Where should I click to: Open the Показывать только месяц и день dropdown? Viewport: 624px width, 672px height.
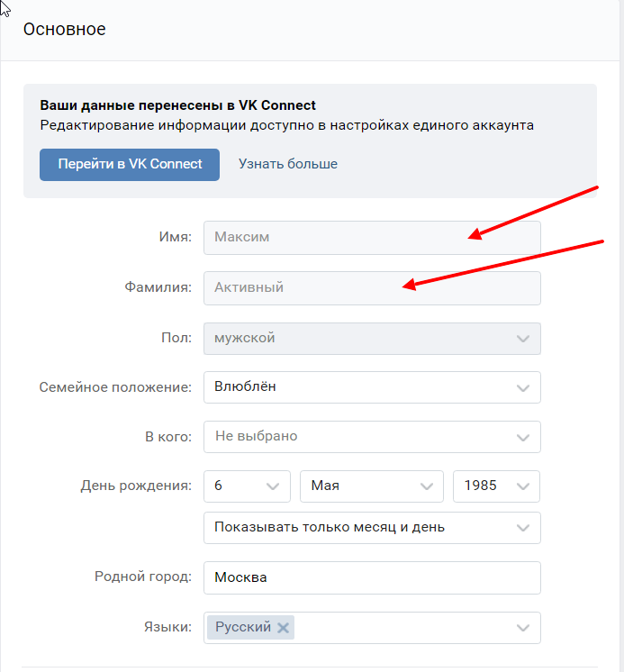pos(372,528)
